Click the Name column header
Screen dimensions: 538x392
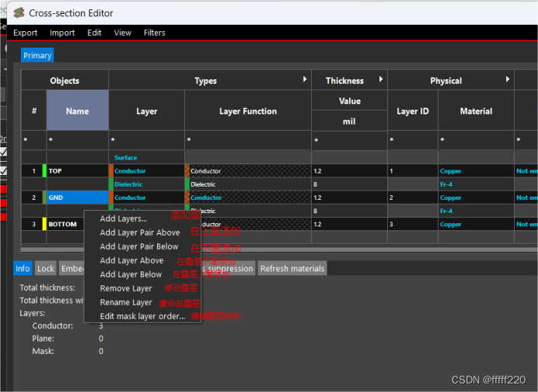point(78,110)
